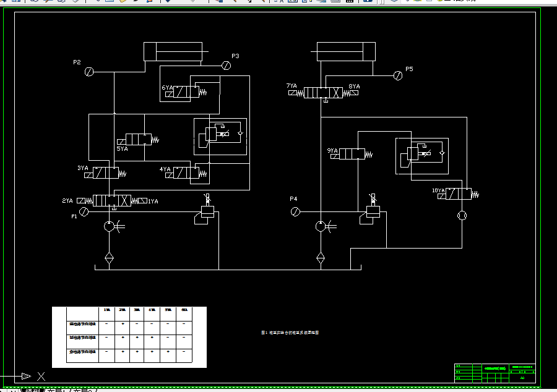The image size is (557, 392).
Task: Select the P2 text label
Action: tap(77, 62)
